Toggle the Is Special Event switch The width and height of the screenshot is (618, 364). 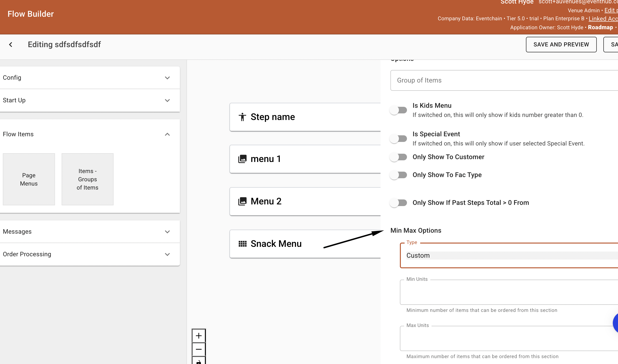pyautogui.click(x=398, y=139)
